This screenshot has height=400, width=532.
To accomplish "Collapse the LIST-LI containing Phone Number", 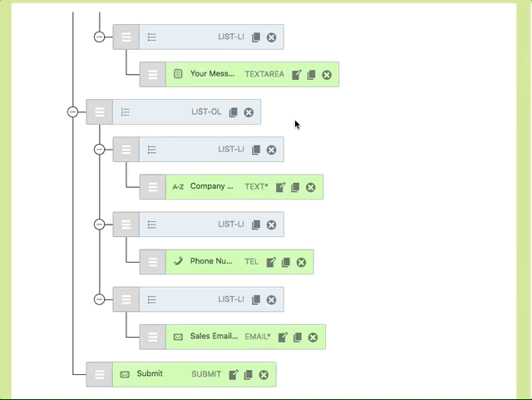I will point(100,225).
